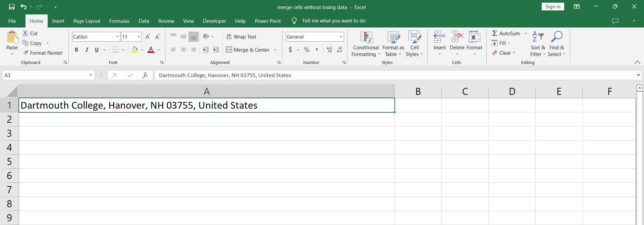Expand the General number format dropdown
This screenshot has width=644, height=225.
(x=341, y=37)
